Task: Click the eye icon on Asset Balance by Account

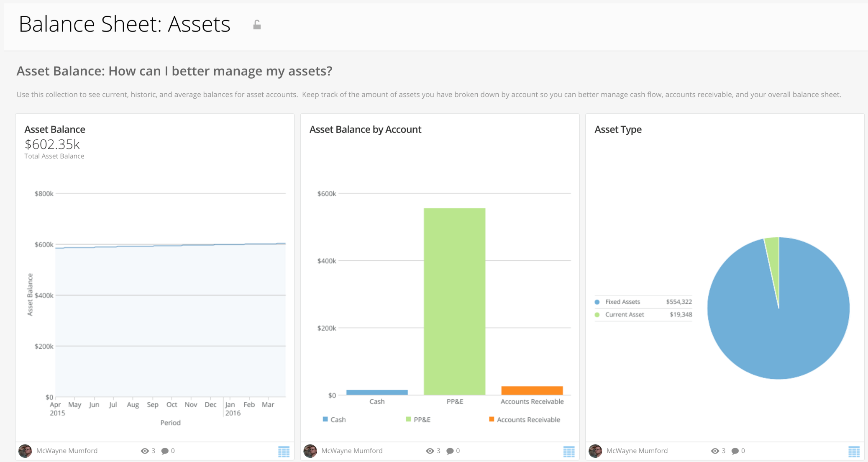Action: pyautogui.click(x=430, y=451)
